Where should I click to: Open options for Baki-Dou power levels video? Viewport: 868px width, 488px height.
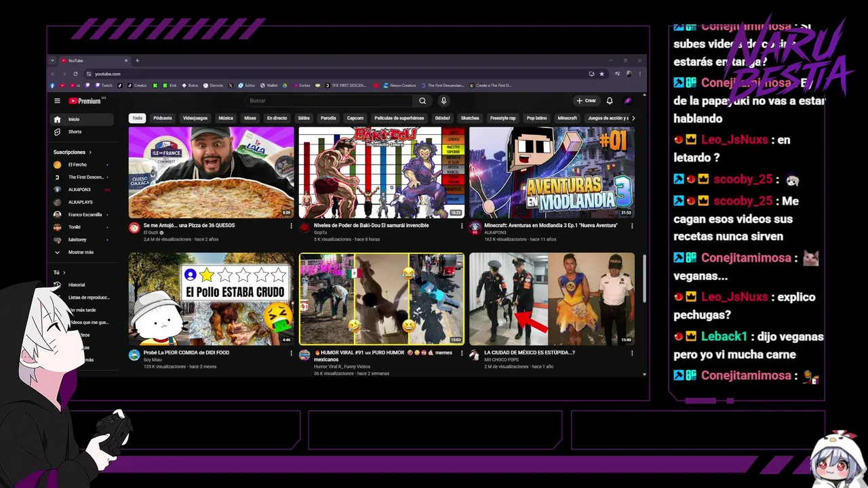(x=462, y=226)
